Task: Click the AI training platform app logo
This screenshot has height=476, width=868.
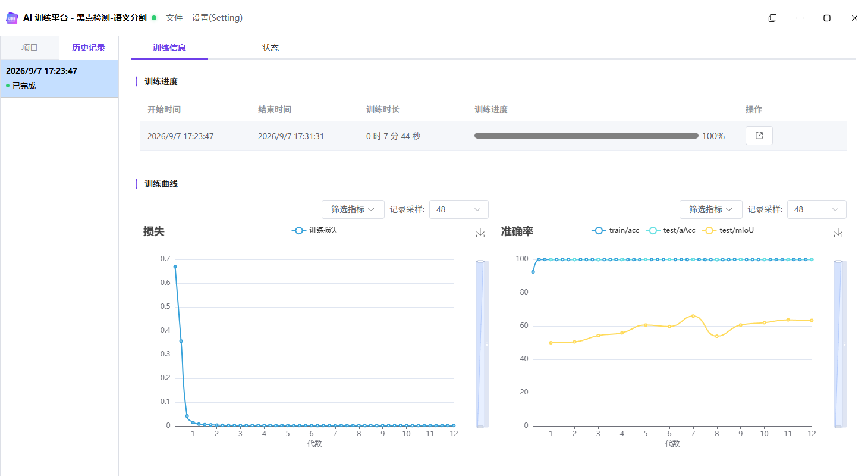Action: click(x=12, y=18)
